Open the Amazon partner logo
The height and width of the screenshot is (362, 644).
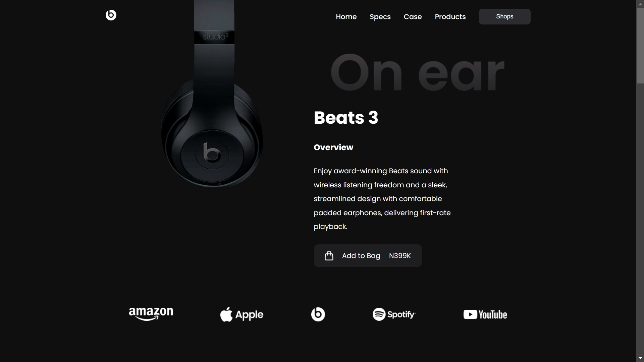(151, 314)
